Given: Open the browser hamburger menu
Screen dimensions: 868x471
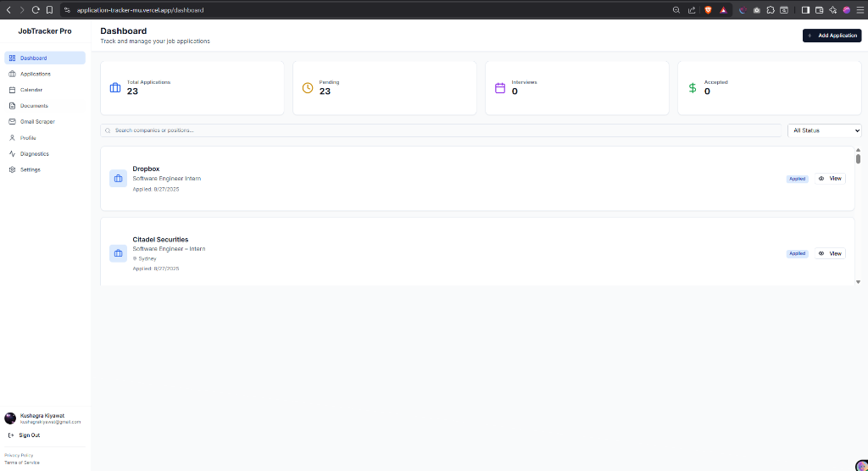Looking at the screenshot, I should 860,10.
